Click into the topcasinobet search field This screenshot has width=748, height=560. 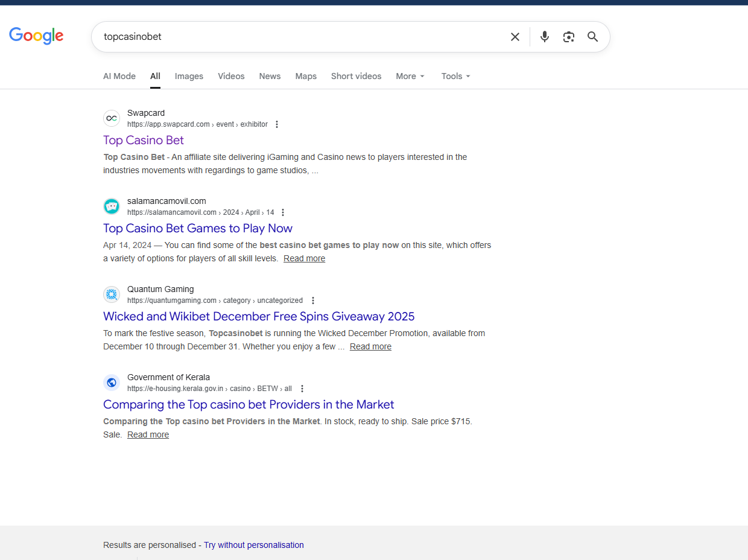302,37
